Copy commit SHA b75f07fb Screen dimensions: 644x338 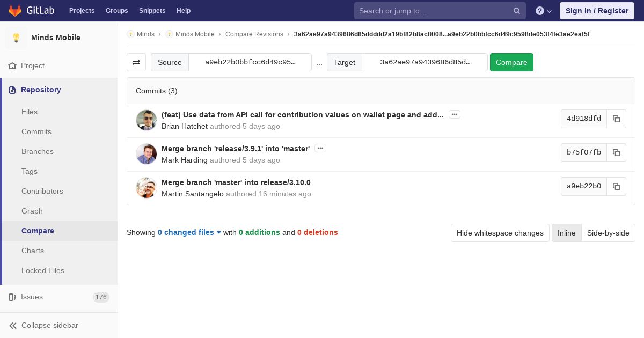(616, 152)
